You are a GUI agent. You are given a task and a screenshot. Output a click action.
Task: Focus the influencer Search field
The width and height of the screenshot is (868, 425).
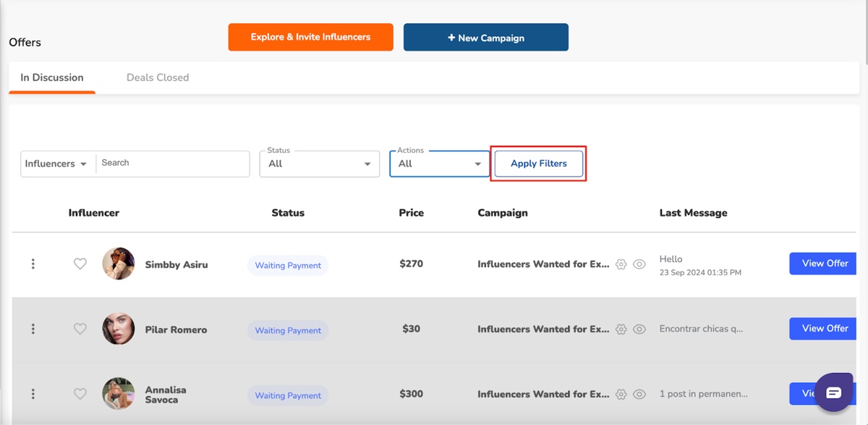[x=174, y=164]
